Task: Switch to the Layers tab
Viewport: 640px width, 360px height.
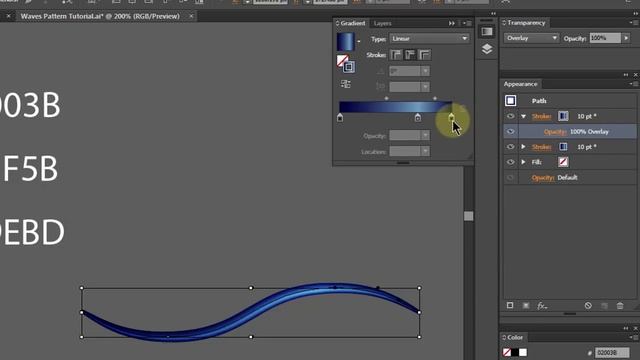Action: 382,23
